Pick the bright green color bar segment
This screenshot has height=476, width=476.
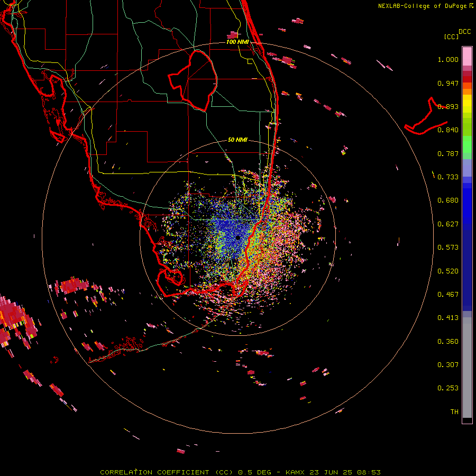[x=467, y=144]
